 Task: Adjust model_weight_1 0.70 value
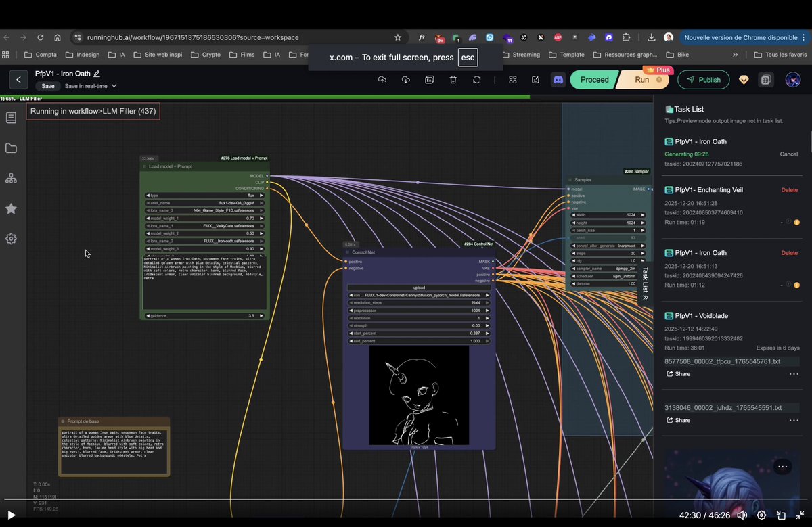[x=205, y=218]
